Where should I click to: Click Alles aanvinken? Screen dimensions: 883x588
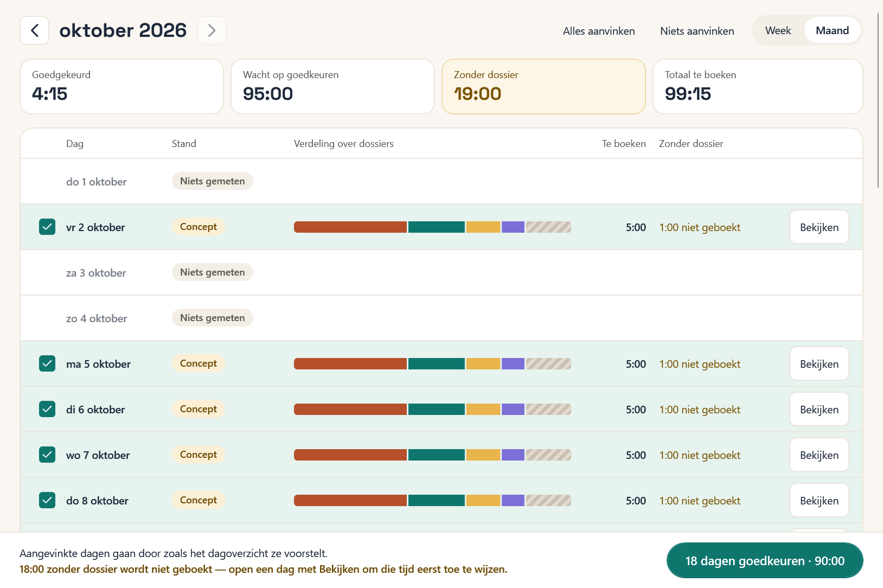click(599, 31)
